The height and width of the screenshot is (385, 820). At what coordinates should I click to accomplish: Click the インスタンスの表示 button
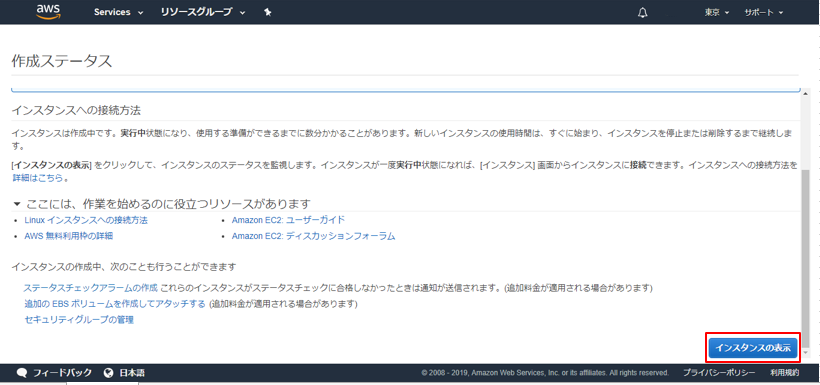click(753, 348)
